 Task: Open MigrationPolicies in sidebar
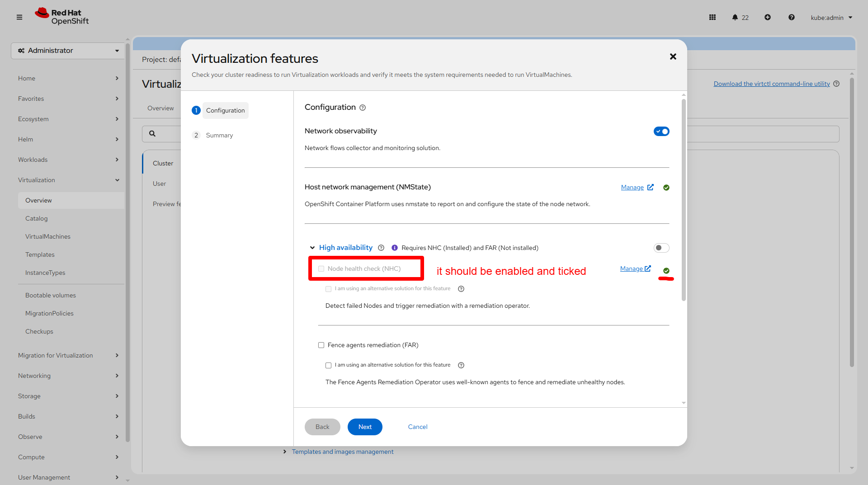(x=49, y=313)
